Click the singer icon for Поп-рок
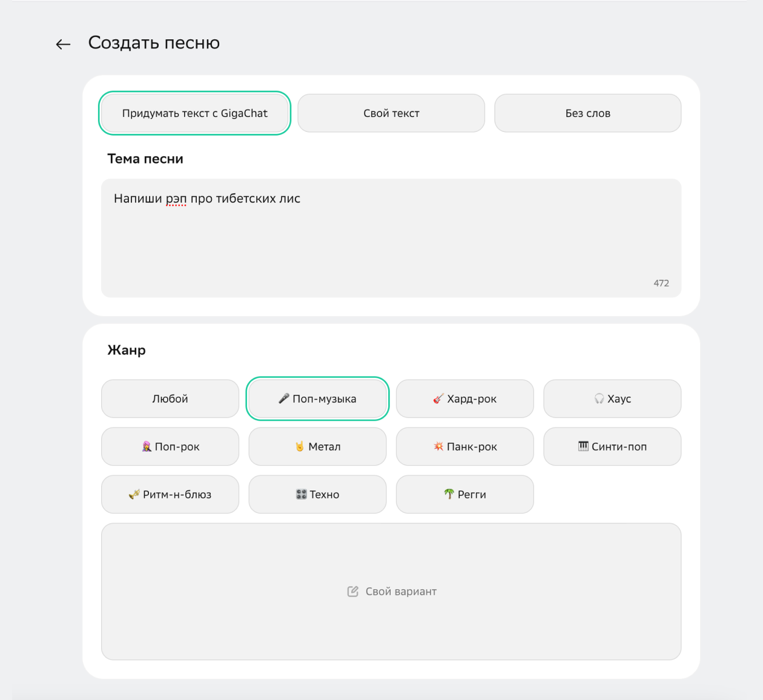The image size is (763, 700). 147,446
